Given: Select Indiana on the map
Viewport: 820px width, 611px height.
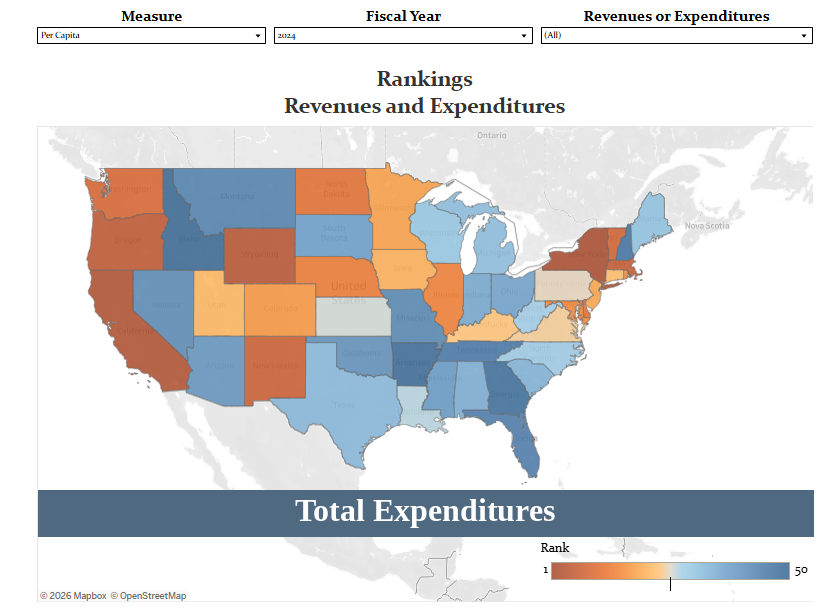Looking at the screenshot, I should (x=477, y=296).
